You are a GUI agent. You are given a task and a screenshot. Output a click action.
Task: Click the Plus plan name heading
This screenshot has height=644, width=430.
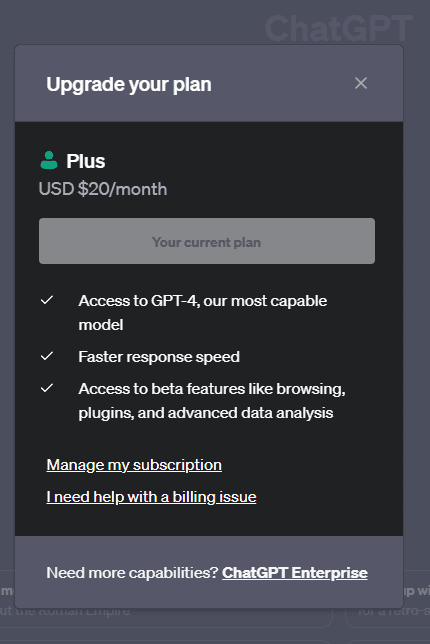coord(86,161)
